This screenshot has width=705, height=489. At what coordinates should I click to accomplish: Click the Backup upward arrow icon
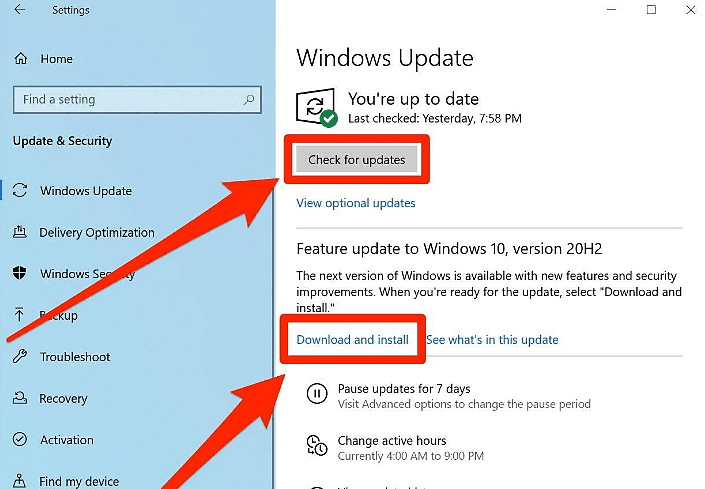point(19,314)
